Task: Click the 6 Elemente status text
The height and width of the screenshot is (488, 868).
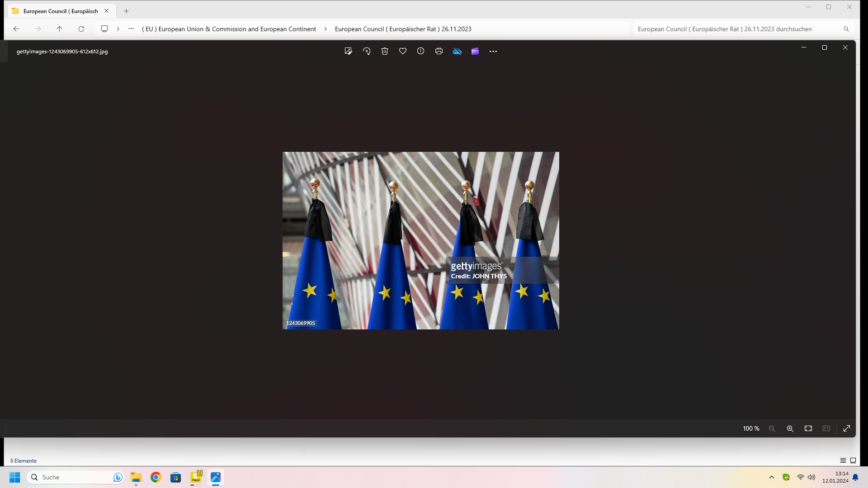Action: (x=24, y=461)
